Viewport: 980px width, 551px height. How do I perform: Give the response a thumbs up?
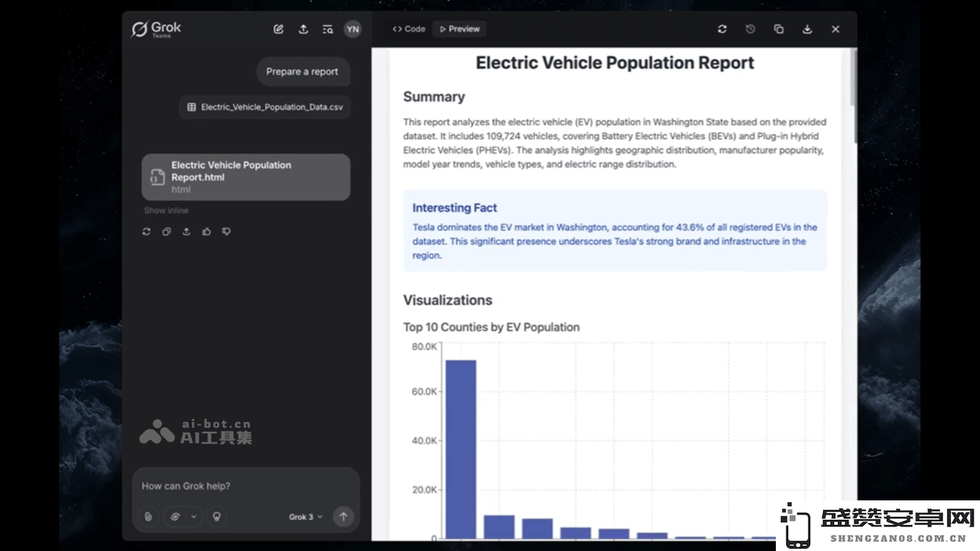tap(207, 232)
